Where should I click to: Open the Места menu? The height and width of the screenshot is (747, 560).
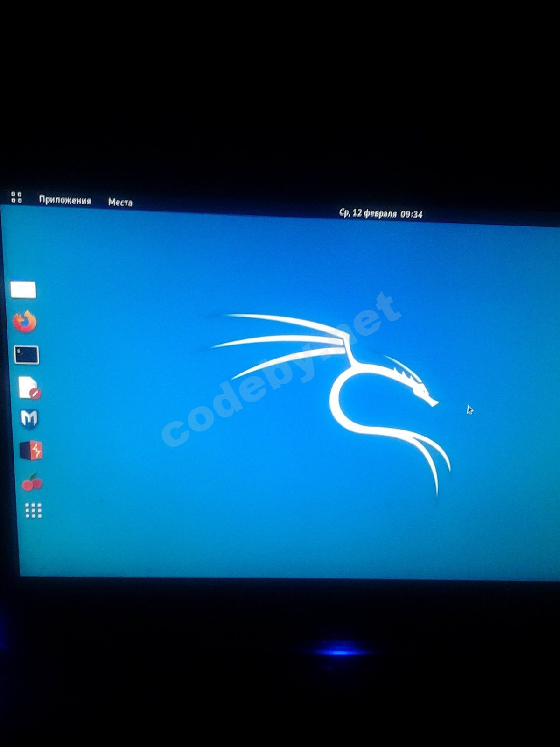(x=120, y=202)
